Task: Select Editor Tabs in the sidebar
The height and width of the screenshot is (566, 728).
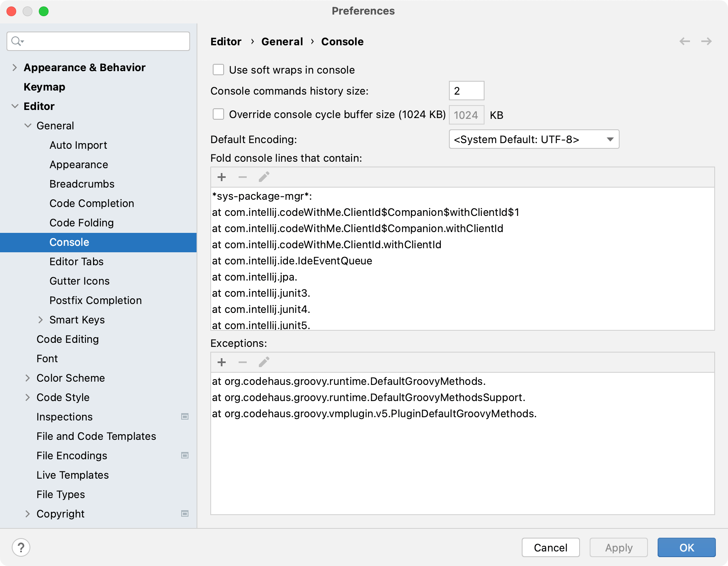Action: (76, 262)
